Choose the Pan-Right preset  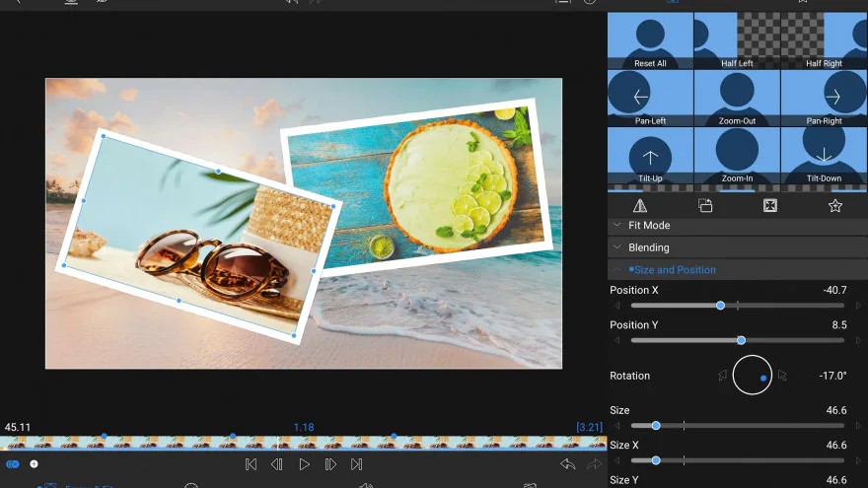pyautogui.click(x=824, y=99)
